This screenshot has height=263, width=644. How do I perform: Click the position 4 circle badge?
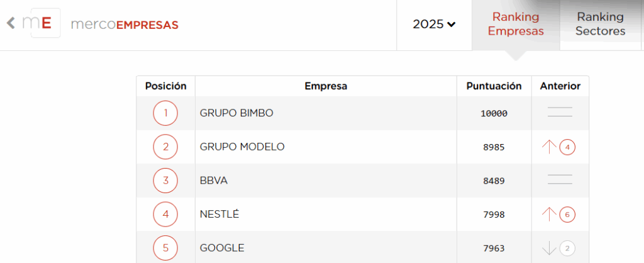pos(165,214)
